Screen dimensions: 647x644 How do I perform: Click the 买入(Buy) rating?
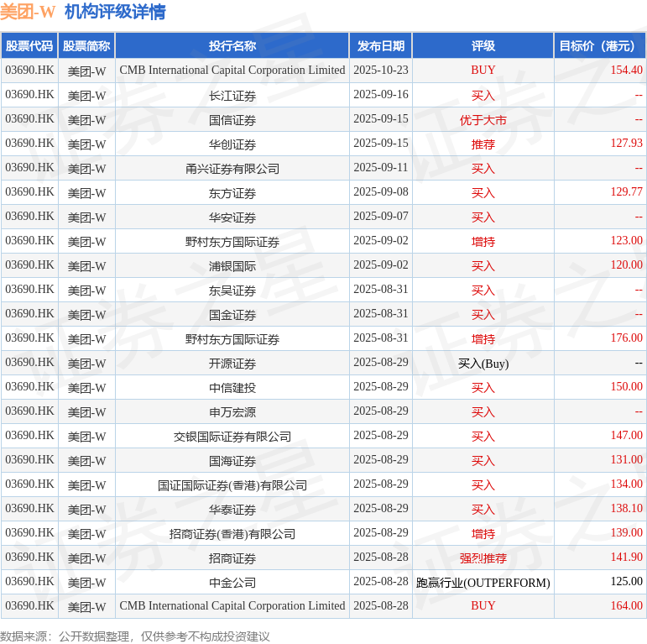point(483,364)
